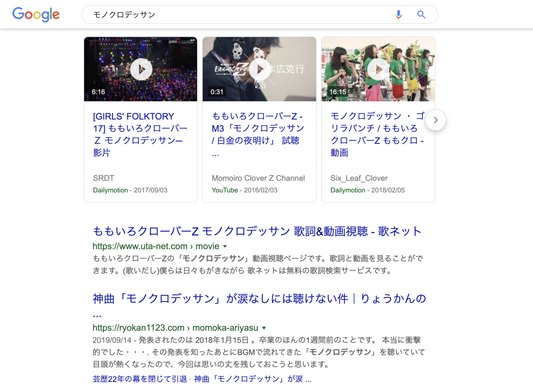The image size is (533, 392).
Task: Open the 芸歴22年の幕を閉じて引退 sitelink
Action: pos(139,379)
